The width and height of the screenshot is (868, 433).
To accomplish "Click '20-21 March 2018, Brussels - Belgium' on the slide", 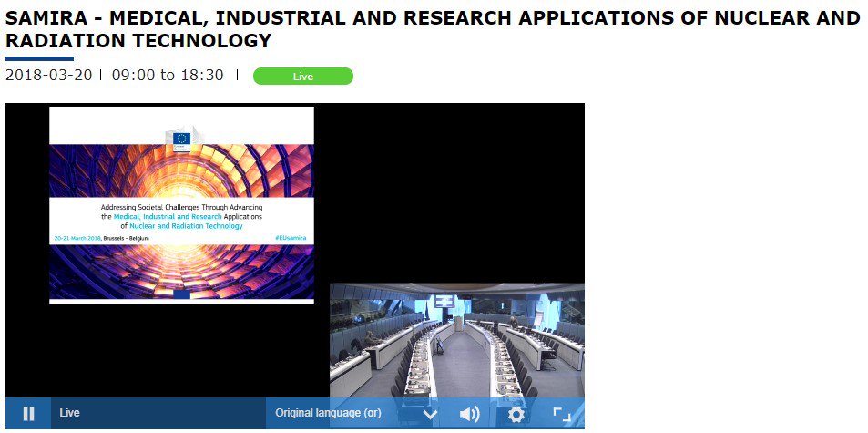I will click(101, 238).
